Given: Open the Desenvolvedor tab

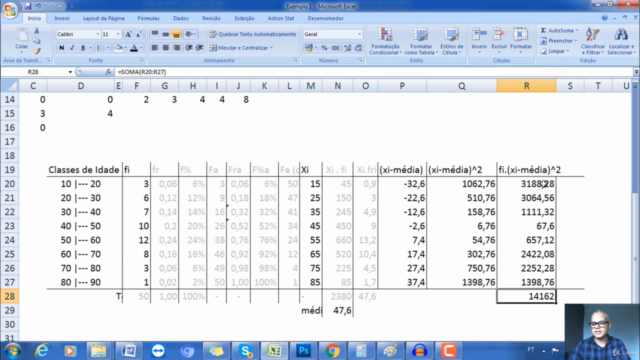Looking at the screenshot, I should click(325, 18).
